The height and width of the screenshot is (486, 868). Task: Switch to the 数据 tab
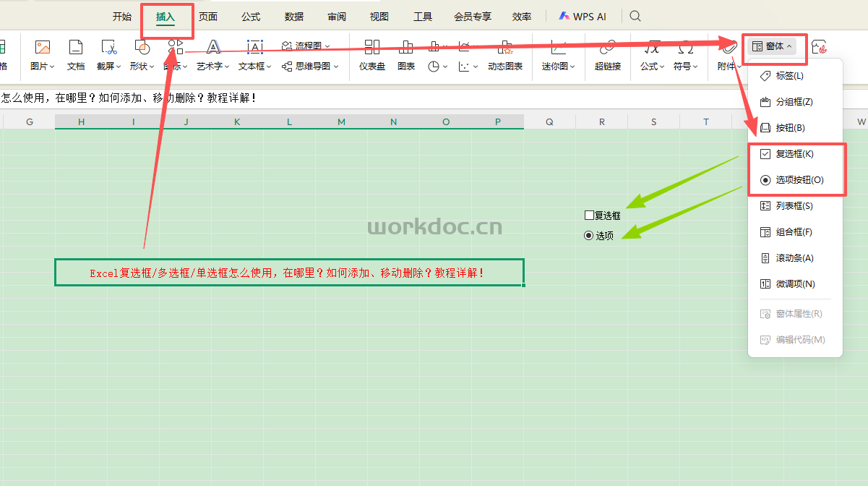294,17
